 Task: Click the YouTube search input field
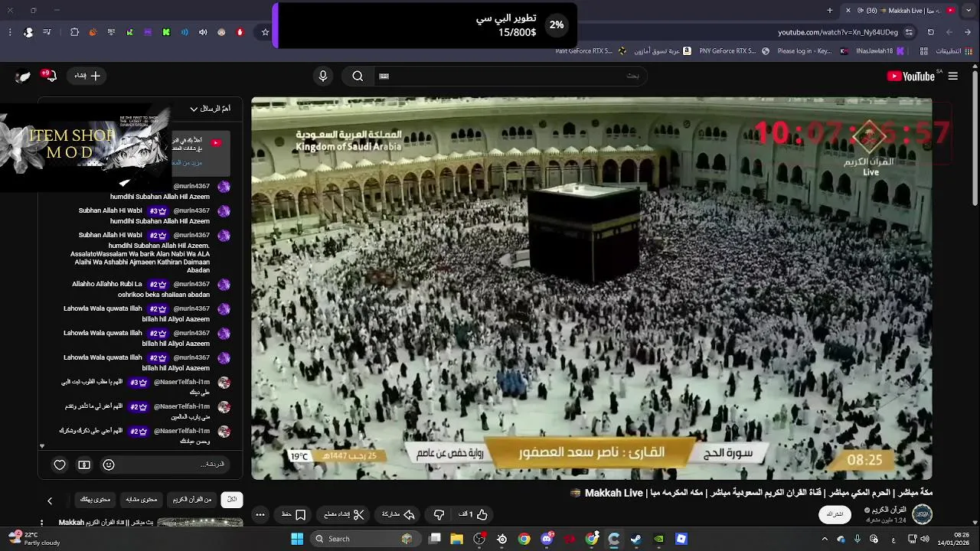point(509,76)
